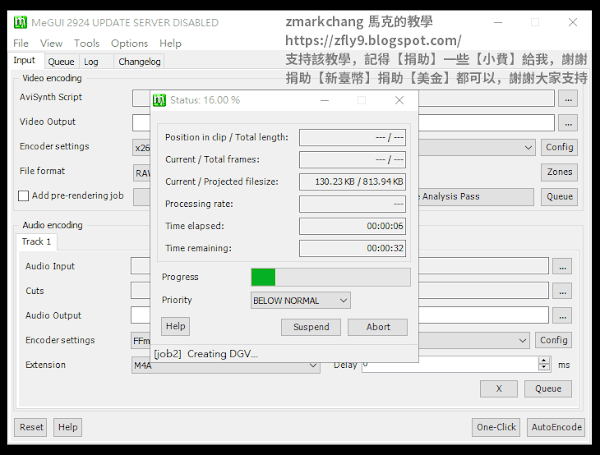
Task: Click the Status dialog's MeGUI icon
Action: pyautogui.click(x=159, y=100)
